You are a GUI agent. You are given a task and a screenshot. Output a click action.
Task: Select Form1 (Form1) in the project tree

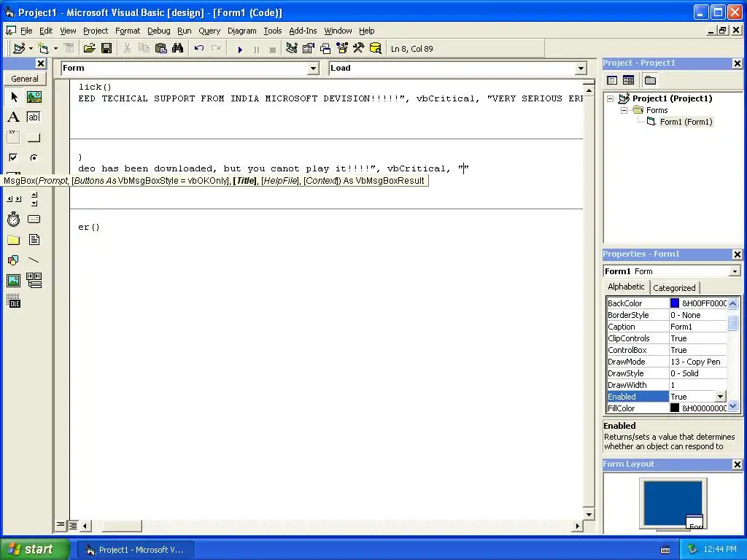[x=686, y=122]
